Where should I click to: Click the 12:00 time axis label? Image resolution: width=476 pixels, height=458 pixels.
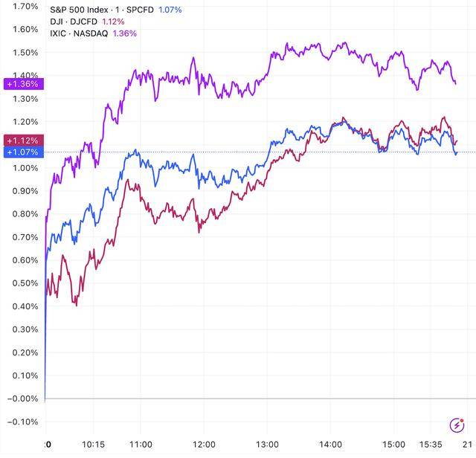coord(204,445)
